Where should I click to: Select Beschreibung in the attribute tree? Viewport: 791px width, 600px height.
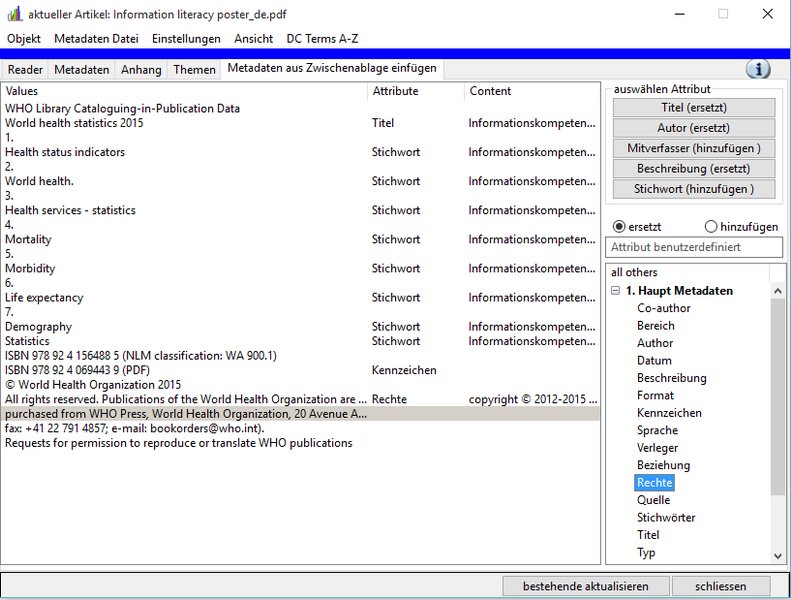(671, 378)
